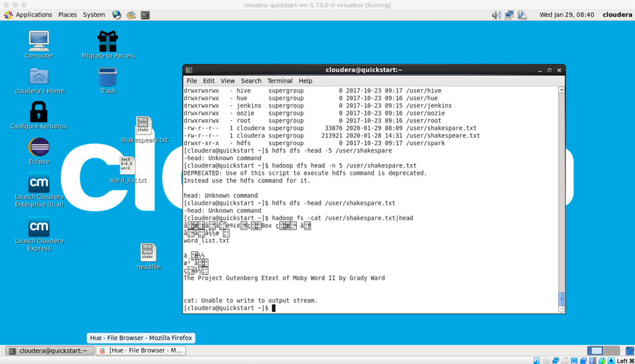Image resolution: width=635 pixels, height=364 pixels.
Task: Switch to first workspace in switcher
Action: pos(595,350)
